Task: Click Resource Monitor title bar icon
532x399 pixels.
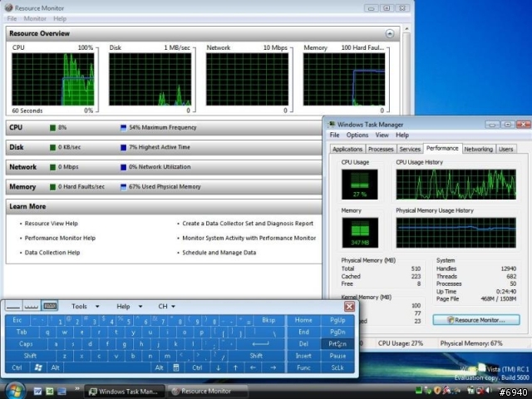Action: 9,7
